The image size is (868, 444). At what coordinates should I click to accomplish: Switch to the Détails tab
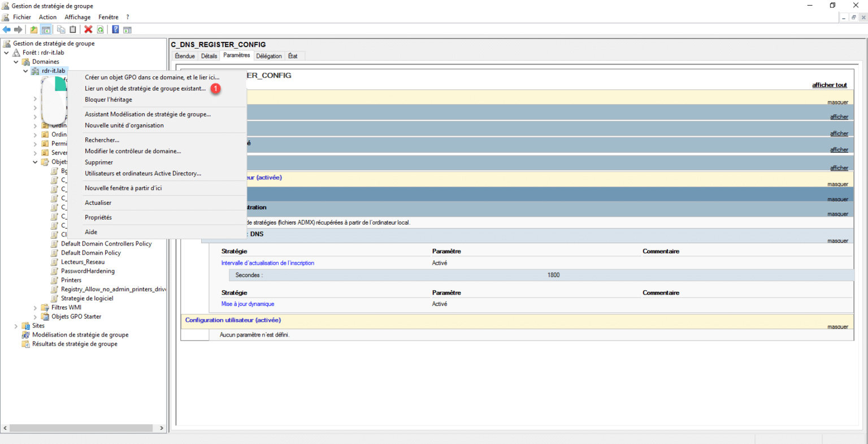tap(209, 56)
